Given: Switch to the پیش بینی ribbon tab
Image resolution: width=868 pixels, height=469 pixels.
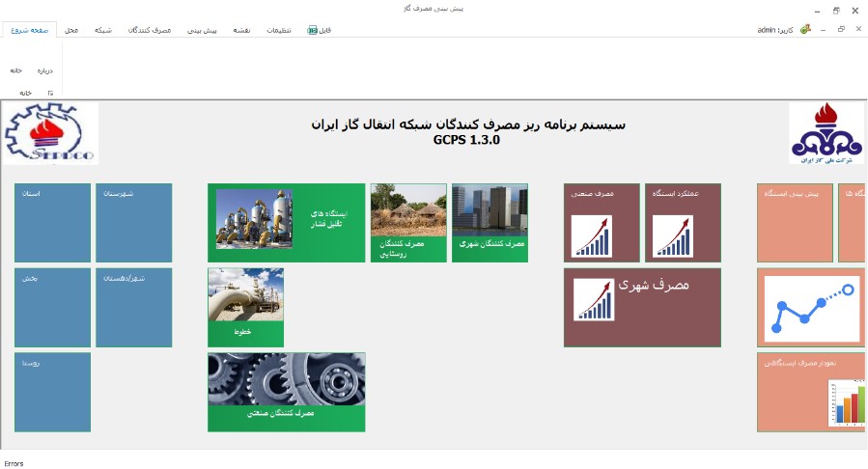Looking at the screenshot, I should click(x=202, y=30).
